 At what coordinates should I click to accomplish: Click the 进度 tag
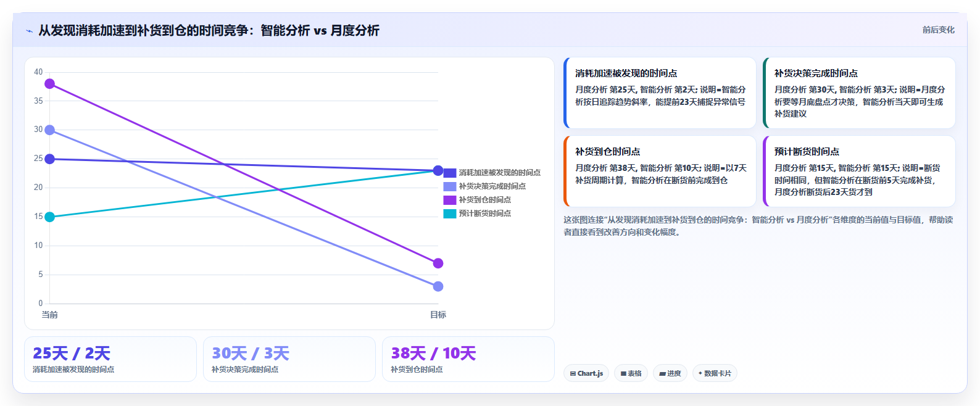(x=670, y=373)
